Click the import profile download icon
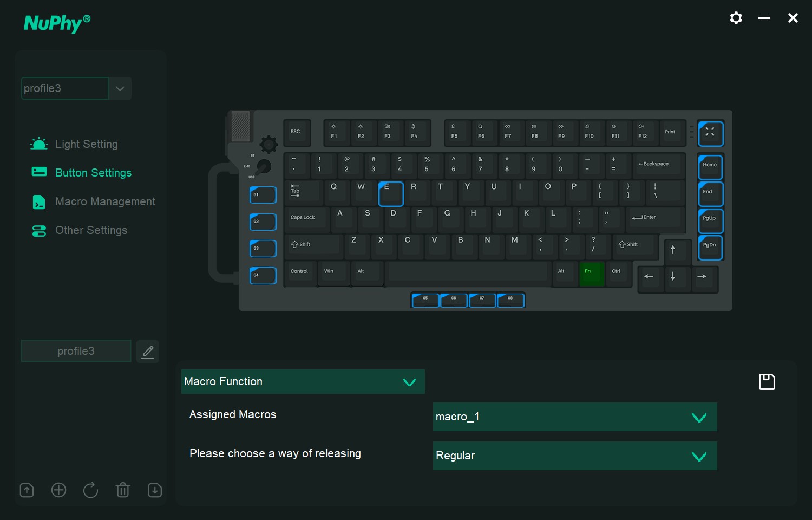The height and width of the screenshot is (520, 812). click(x=155, y=490)
